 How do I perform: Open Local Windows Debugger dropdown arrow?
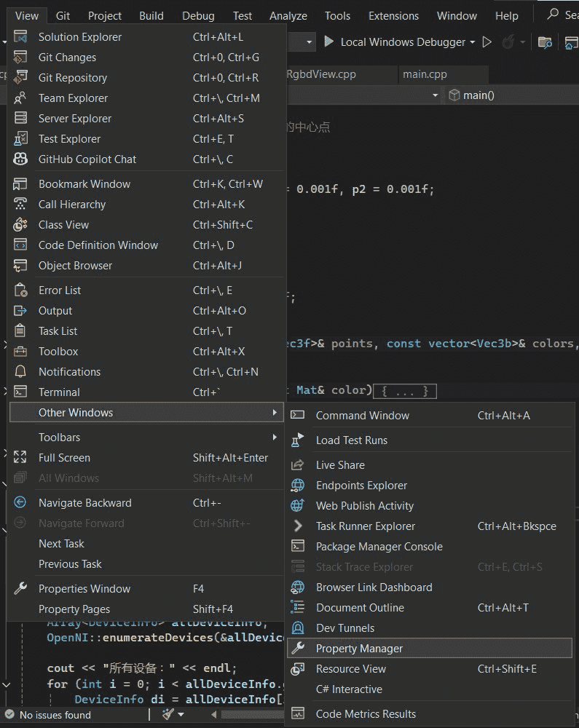pos(473,42)
